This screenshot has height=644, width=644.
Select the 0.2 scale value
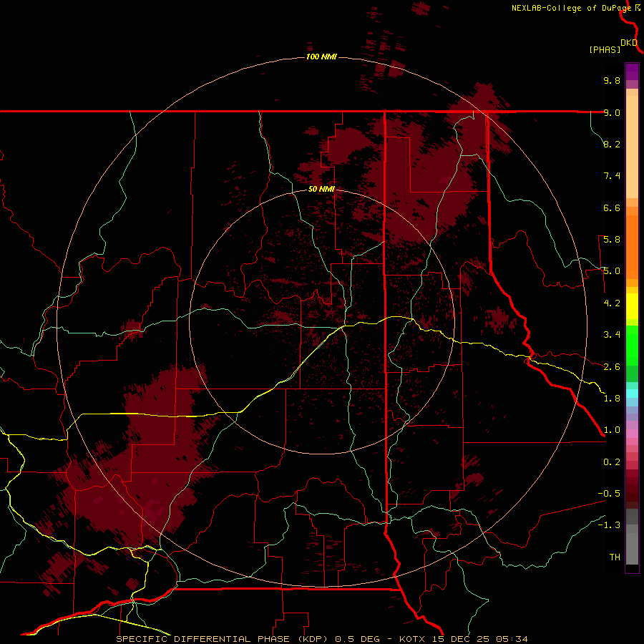click(x=612, y=462)
